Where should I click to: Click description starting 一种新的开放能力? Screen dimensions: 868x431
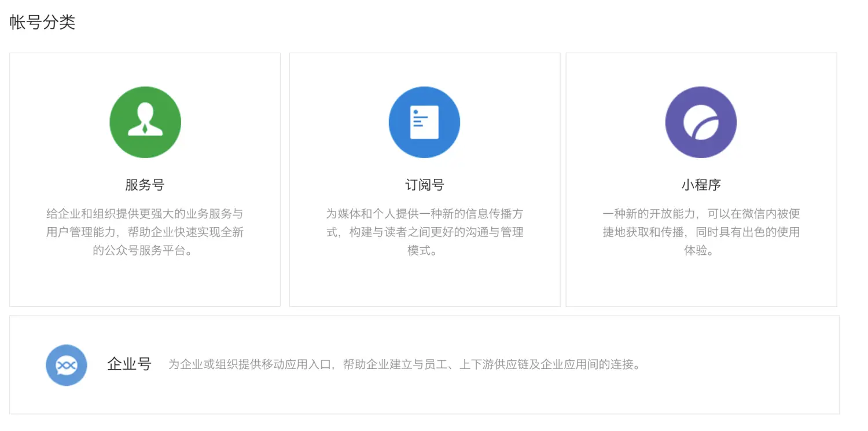(x=701, y=232)
